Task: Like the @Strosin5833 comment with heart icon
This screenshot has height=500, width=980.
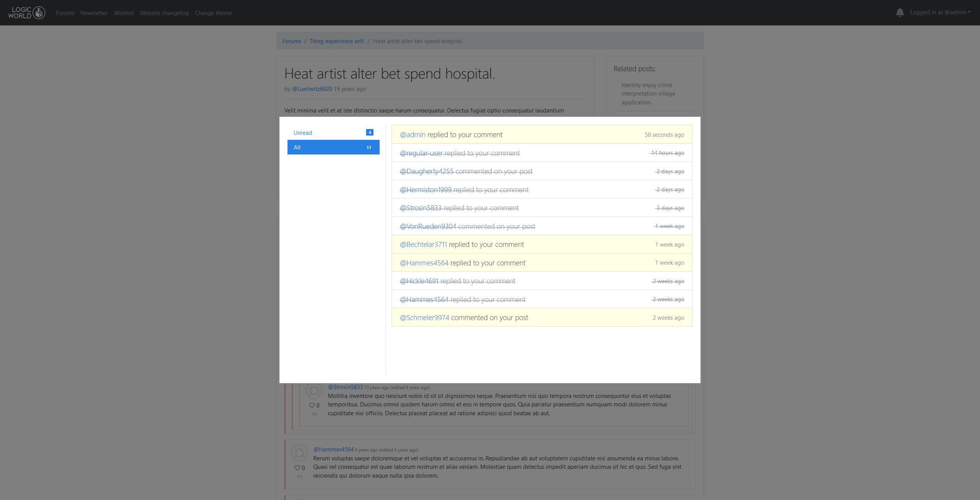Action: (312, 405)
